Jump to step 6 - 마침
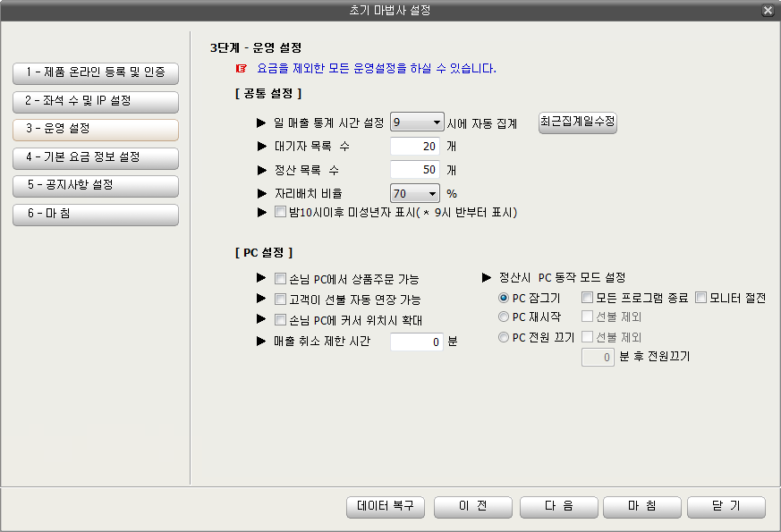The height and width of the screenshot is (532, 781). coord(96,214)
